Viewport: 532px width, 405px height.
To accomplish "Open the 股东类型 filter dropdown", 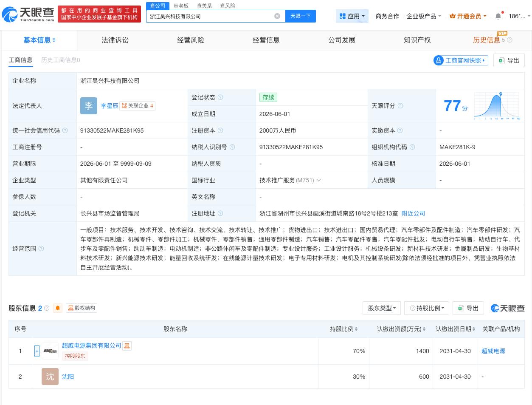I will point(382,308).
